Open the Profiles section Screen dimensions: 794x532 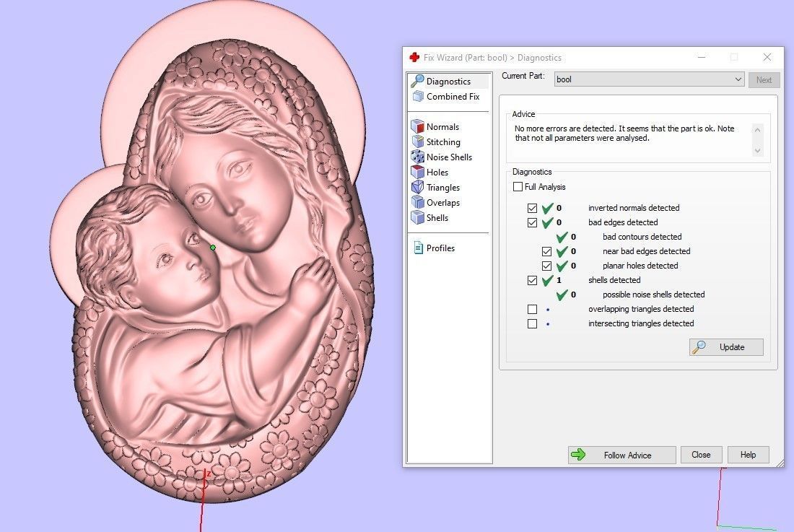(440, 248)
